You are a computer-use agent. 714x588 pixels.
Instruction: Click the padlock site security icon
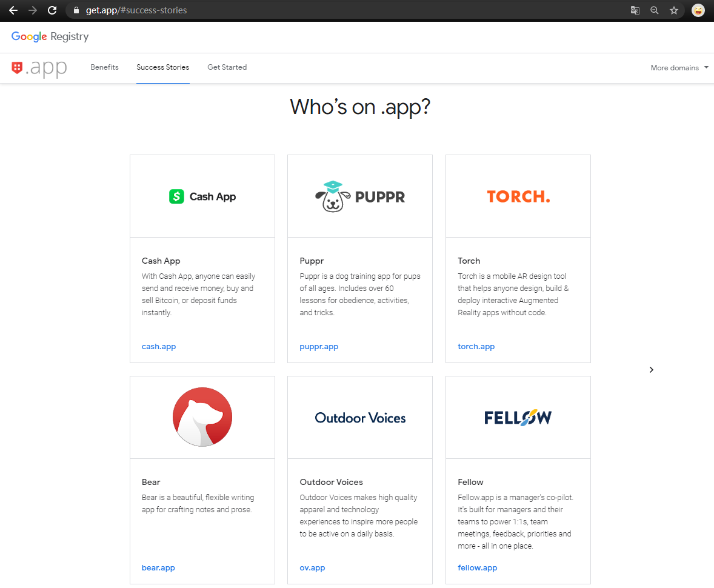tap(76, 10)
